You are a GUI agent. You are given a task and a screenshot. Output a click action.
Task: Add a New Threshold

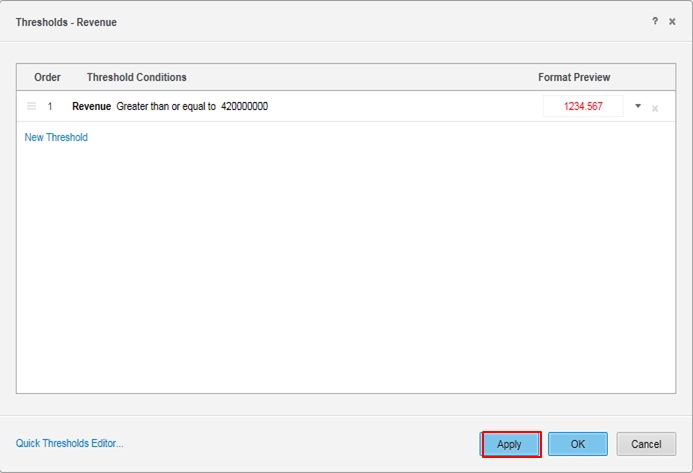click(x=56, y=137)
